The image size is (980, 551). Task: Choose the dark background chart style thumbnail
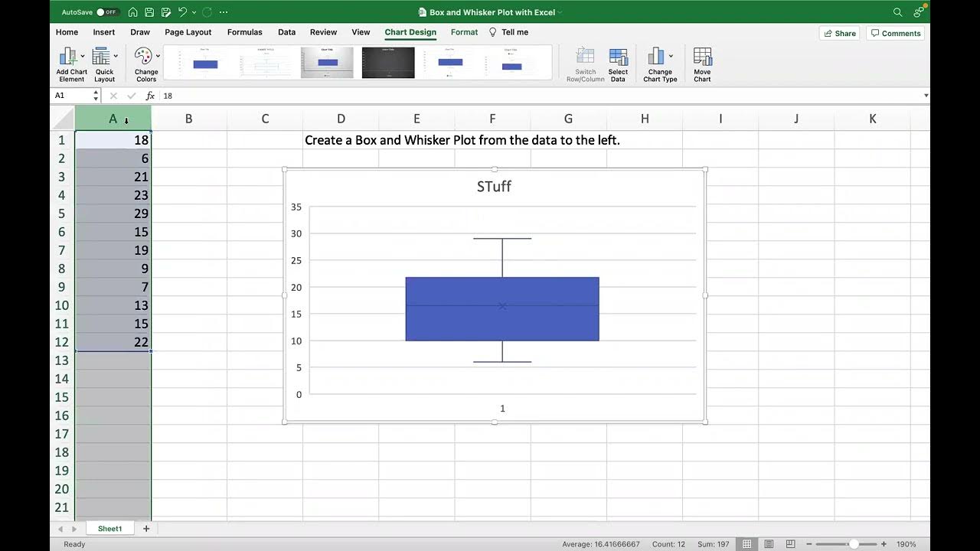click(388, 63)
